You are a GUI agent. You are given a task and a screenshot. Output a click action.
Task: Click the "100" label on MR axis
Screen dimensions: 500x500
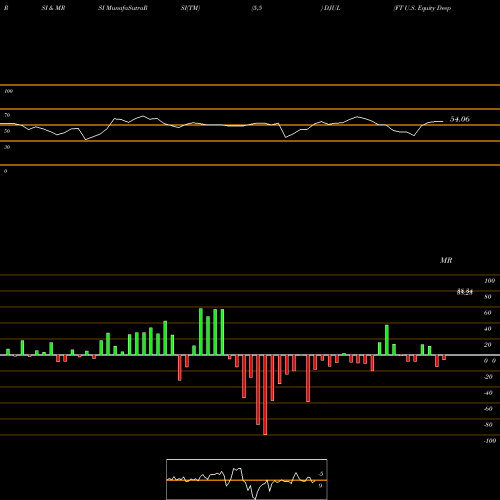coord(489,281)
